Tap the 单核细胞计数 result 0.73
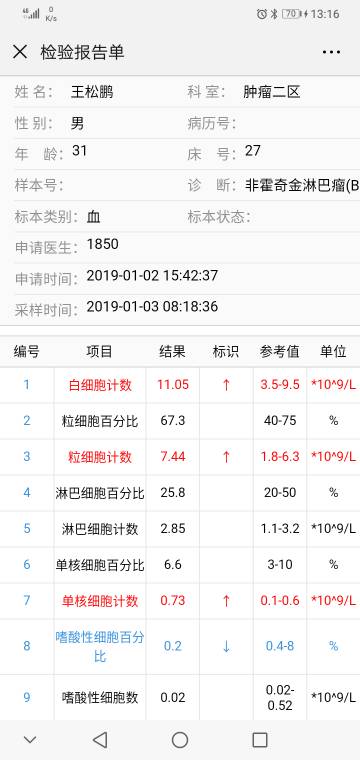 point(172,600)
